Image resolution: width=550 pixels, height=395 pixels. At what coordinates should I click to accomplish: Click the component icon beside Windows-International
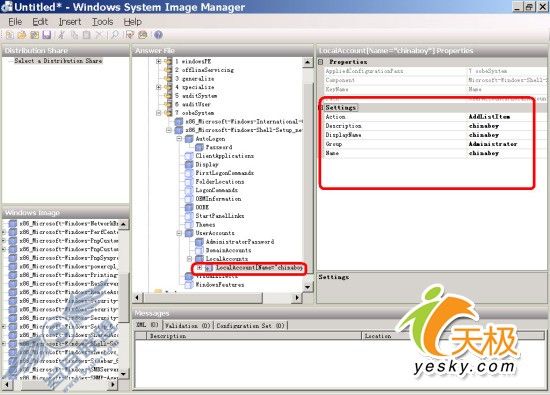coord(179,122)
